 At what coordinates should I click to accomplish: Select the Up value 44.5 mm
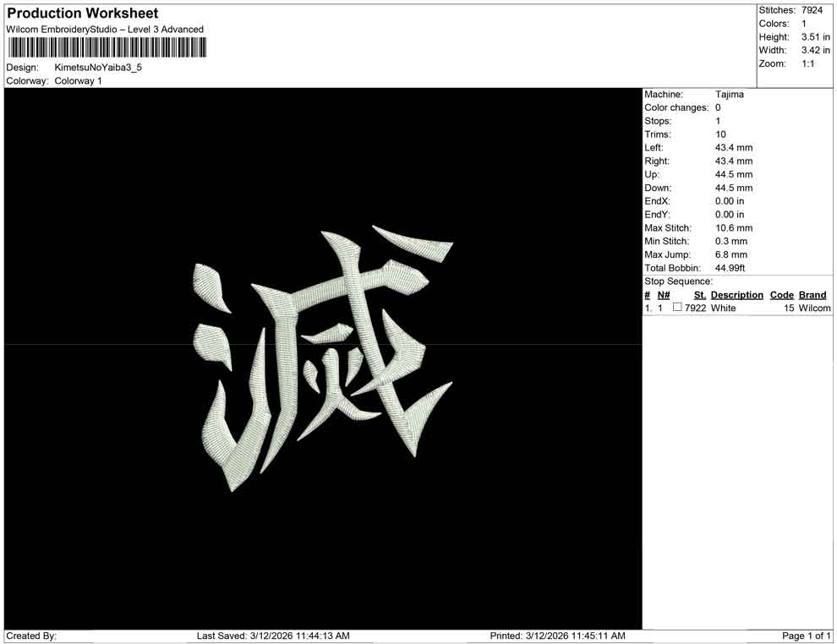point(734,174)
